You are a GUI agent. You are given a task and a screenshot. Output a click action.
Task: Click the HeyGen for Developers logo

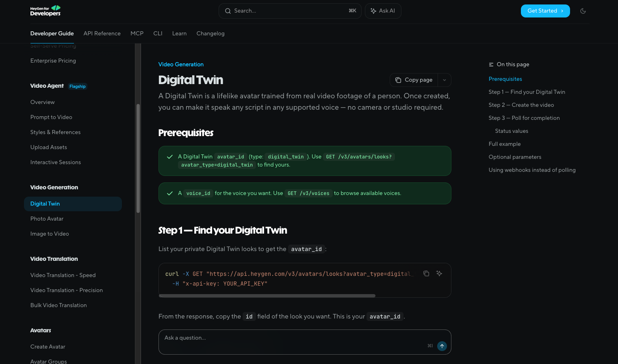[x=45, y=11]
